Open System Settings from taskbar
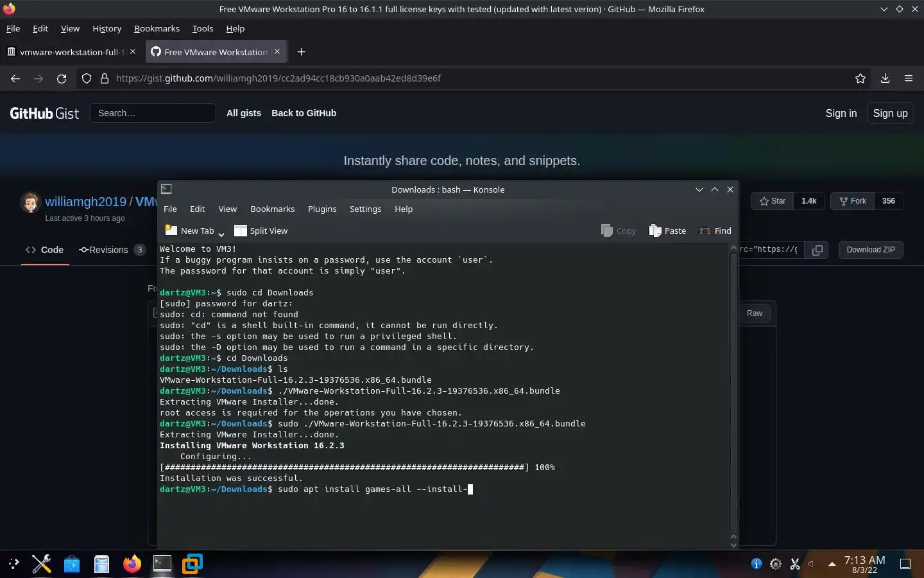 point(42,564)
